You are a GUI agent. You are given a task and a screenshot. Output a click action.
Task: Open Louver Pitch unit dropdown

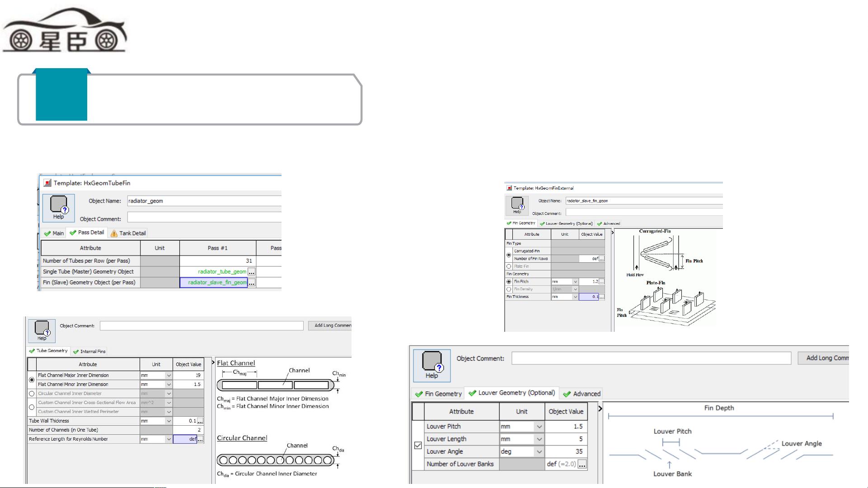pos(539,427)
